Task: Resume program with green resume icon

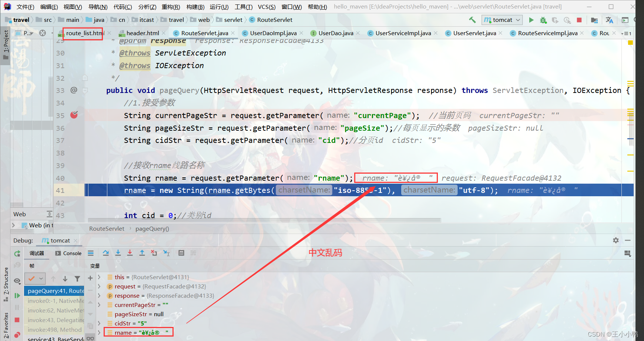Action: click(17, 295)
